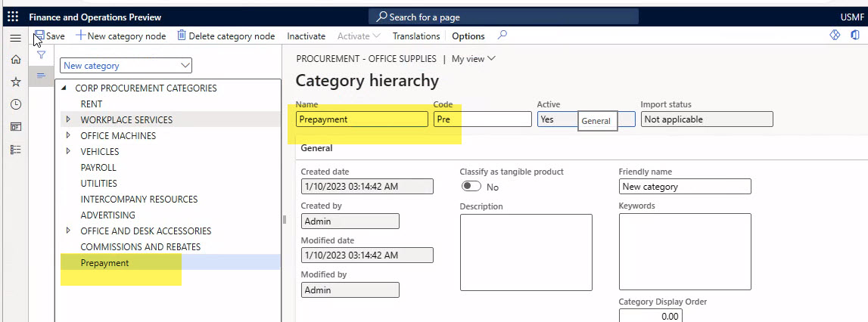868x322 pixels.
Task: Open the Options menu
Action: point(468,36)
